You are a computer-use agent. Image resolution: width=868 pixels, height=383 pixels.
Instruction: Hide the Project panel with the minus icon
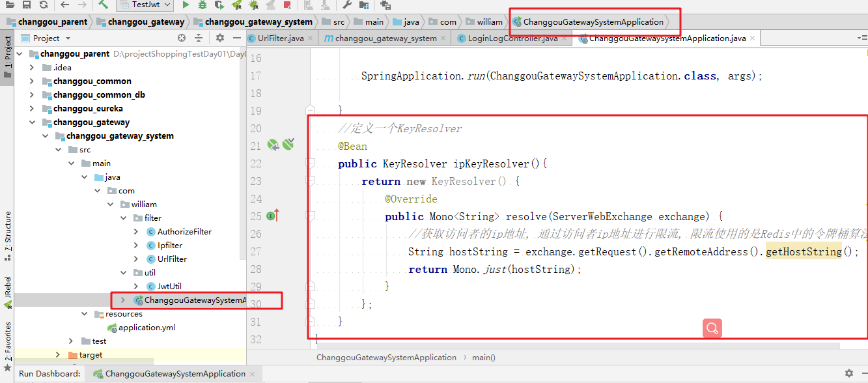237,38
